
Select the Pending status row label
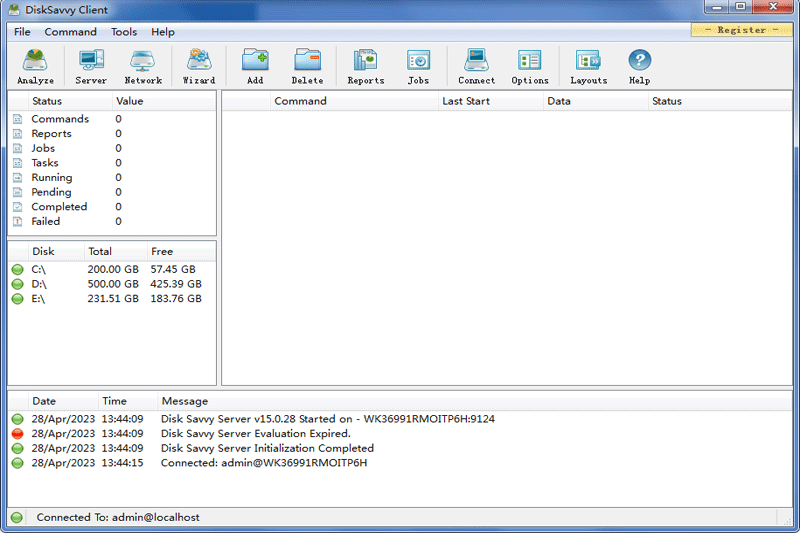coord(51,192)
